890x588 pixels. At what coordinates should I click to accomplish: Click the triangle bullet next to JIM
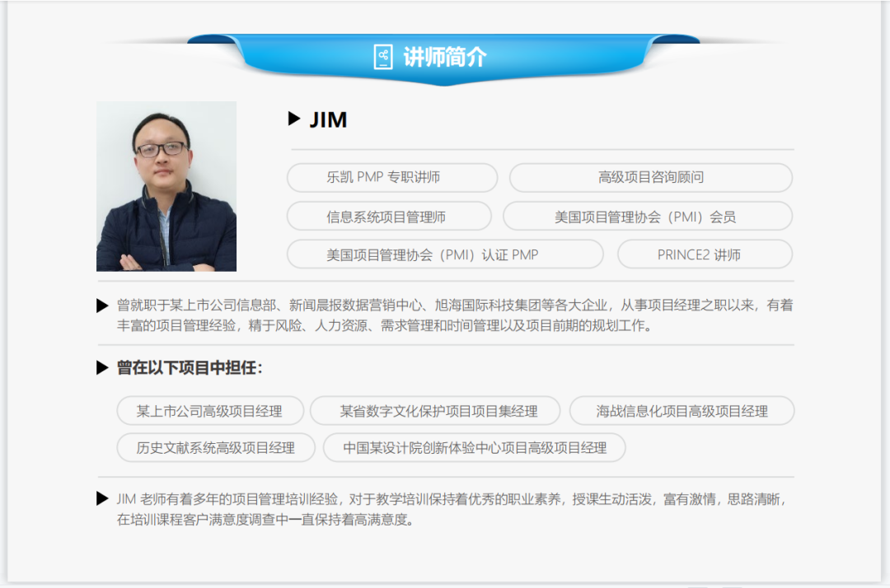[x=294, y=119]
